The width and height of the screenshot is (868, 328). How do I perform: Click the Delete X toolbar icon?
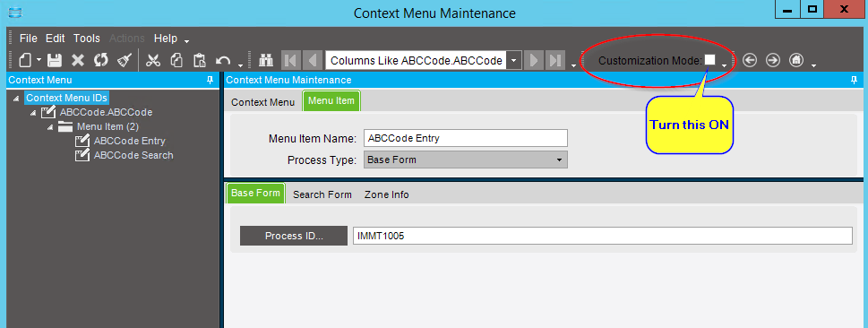(x=78, y=60)
